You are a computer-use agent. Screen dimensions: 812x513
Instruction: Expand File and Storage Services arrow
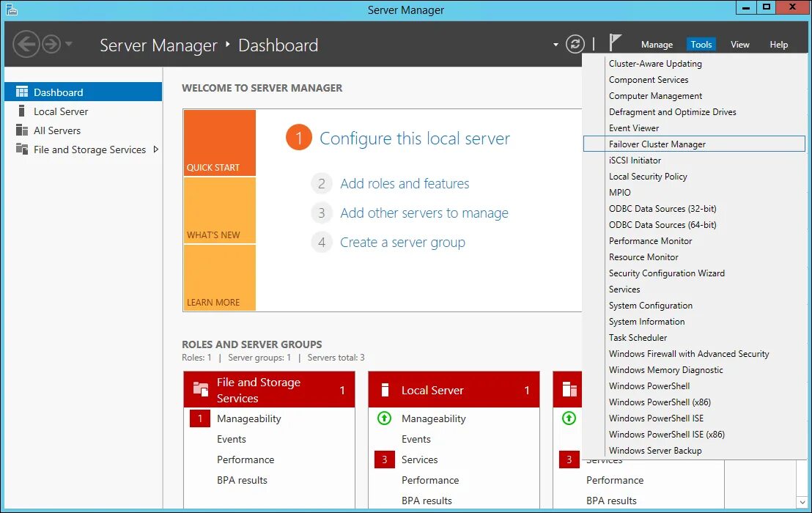pyautogui.click(x=155, y=149)
